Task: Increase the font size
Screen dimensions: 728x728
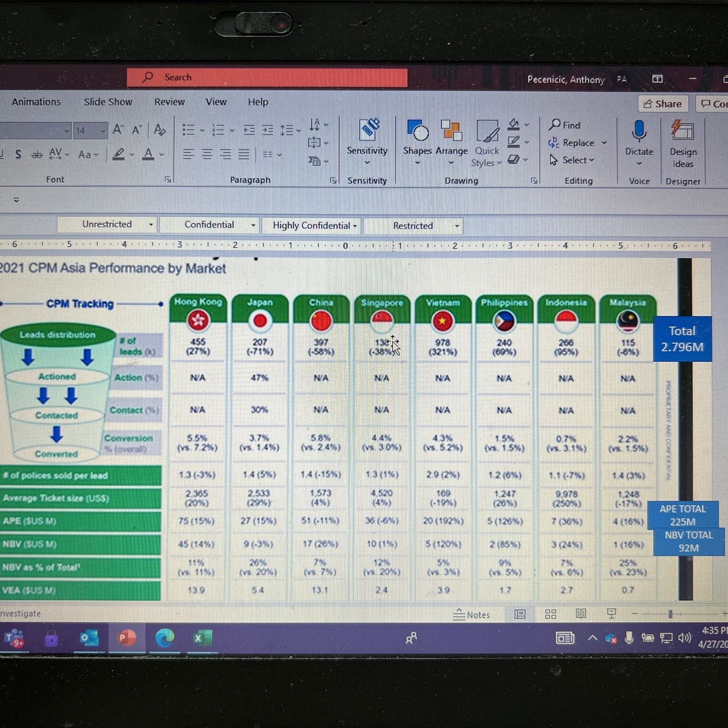Action: tap(118, 130)
